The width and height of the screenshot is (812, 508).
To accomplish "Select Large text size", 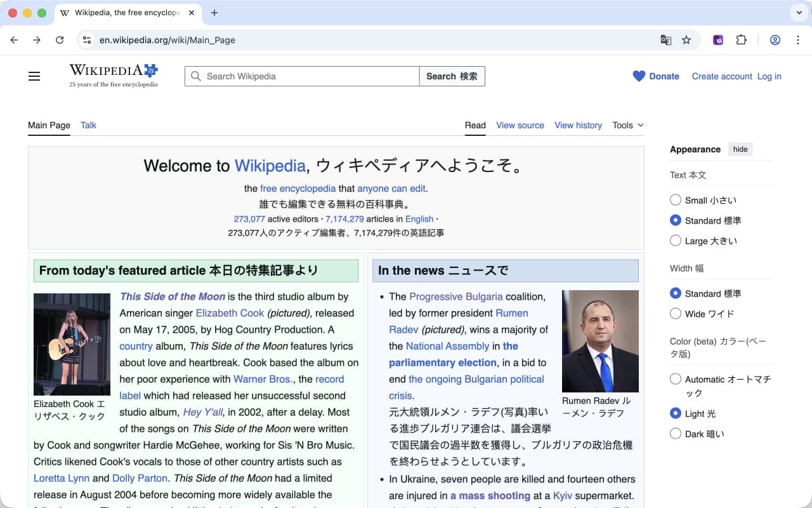I will click(676, 241).
